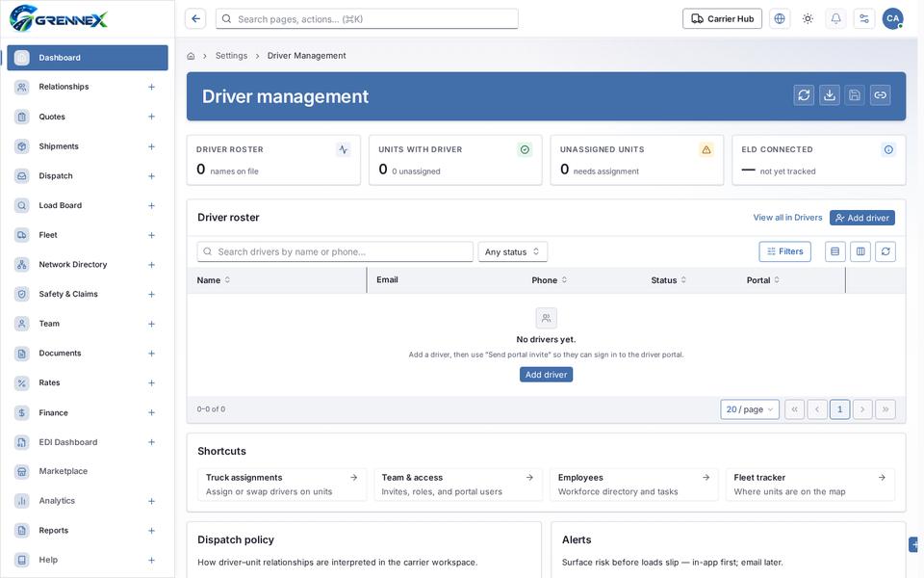Click the refresh icon in Driver management header

click(x=804, y=95)
